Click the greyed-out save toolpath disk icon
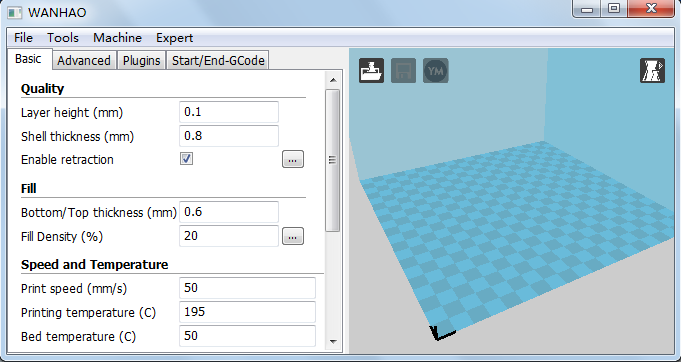 [x=403, y=70]
